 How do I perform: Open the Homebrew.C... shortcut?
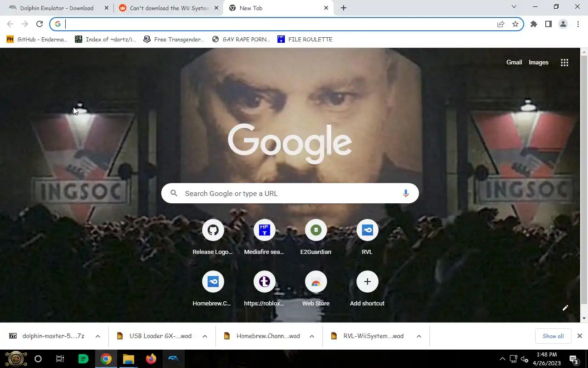(213, 289)
